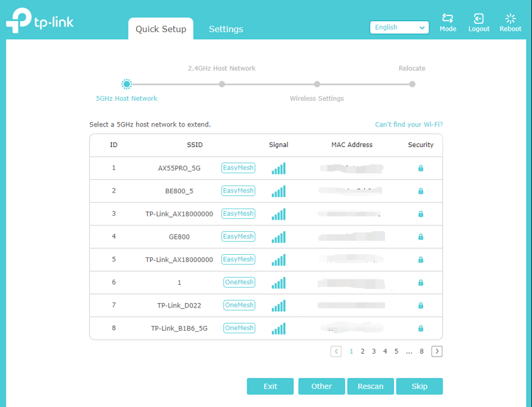Click signal bars in row ID 6

click(279, 282)
